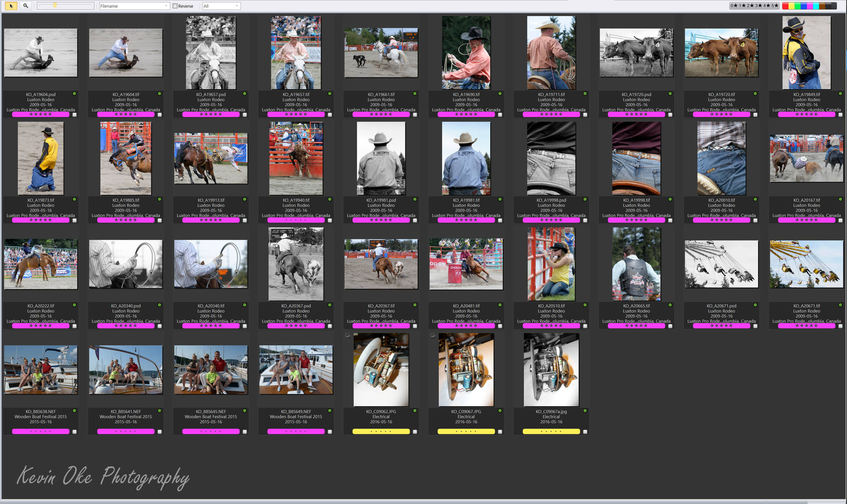Image resolution: width=847 pixels, height=504 pixels.
Task: Activate the magnifier zoom tool
Action: [x=25, y=6]
